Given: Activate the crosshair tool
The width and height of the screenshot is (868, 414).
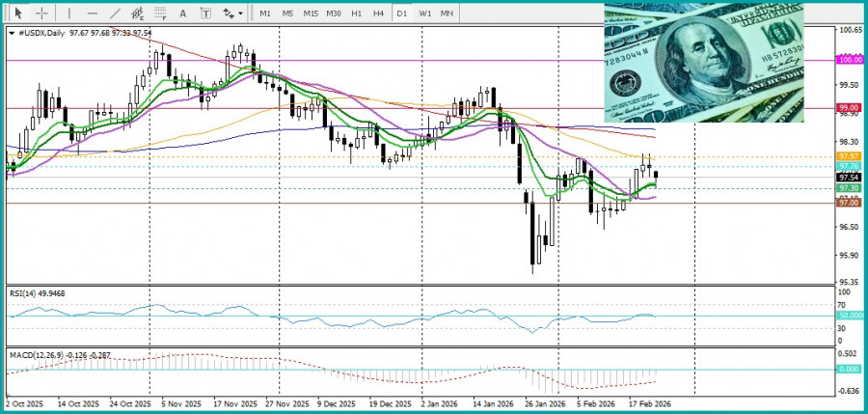Looking at the screenshot, I should [x=42, y=14].
